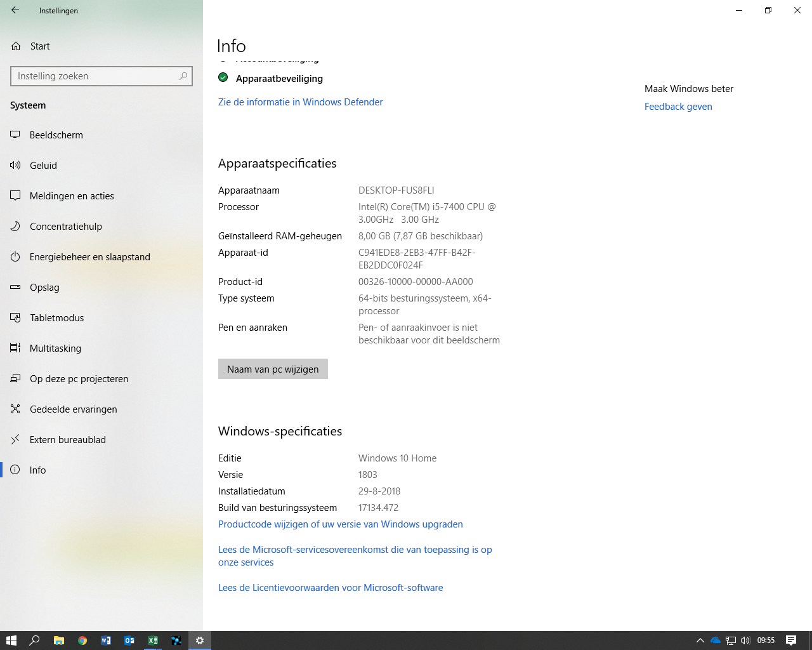
Task: Select Opslag in sidebar
Action: (44, 288)
